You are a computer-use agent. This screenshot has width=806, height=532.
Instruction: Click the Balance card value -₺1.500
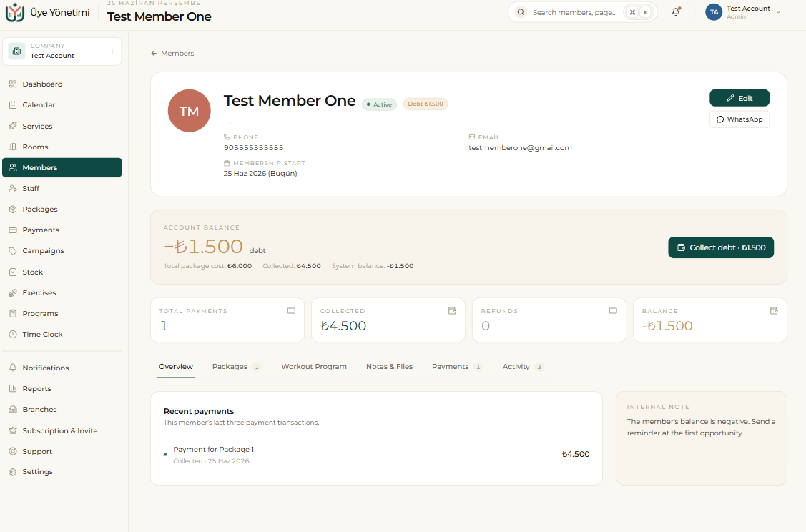point(667,326)
